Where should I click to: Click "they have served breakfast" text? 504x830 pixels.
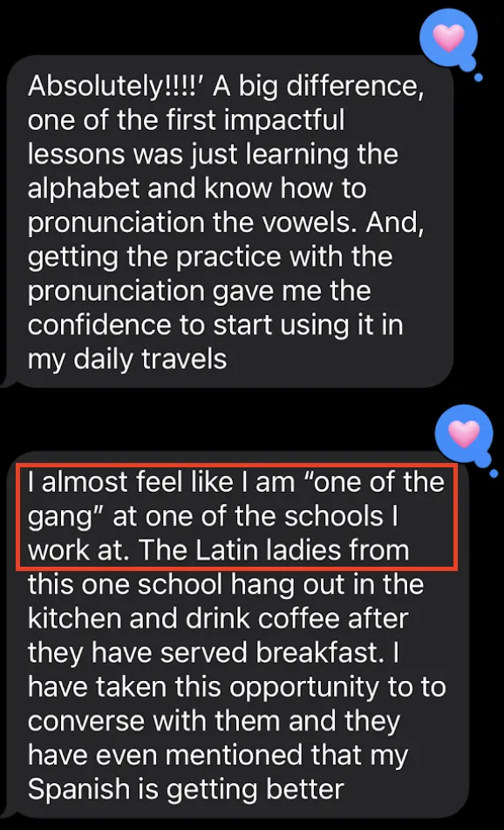click(204, 653)
